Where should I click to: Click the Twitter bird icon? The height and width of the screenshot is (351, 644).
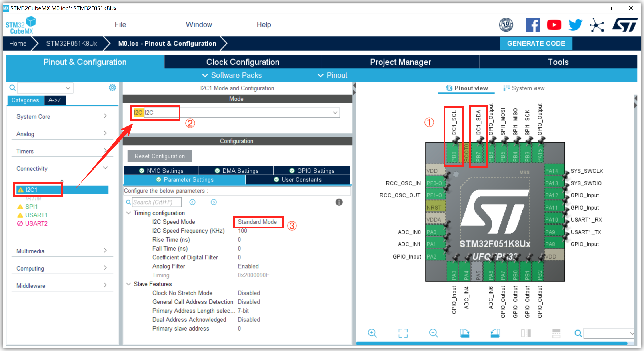pos(575,25)
